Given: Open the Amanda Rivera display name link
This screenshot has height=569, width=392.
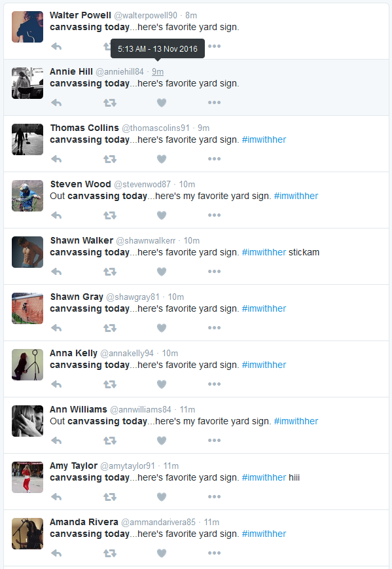Looking at the screenshot, I should coord(84,522).
